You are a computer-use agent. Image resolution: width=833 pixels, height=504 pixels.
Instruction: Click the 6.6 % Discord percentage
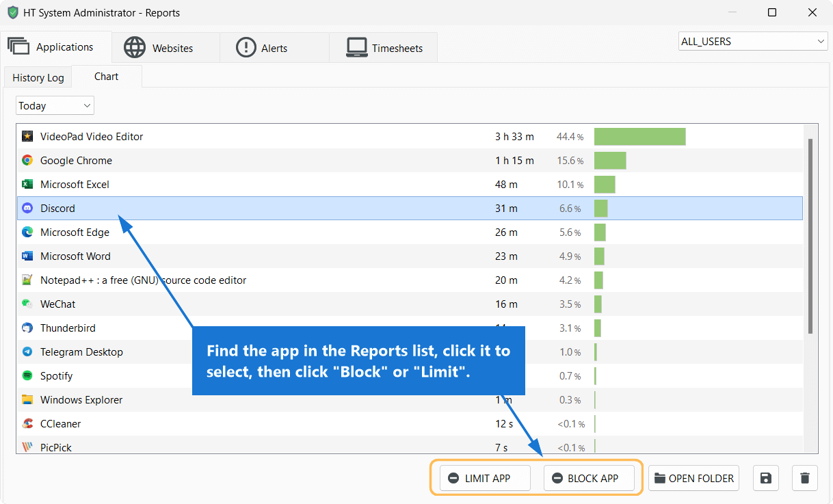click(x=570, y=209)
